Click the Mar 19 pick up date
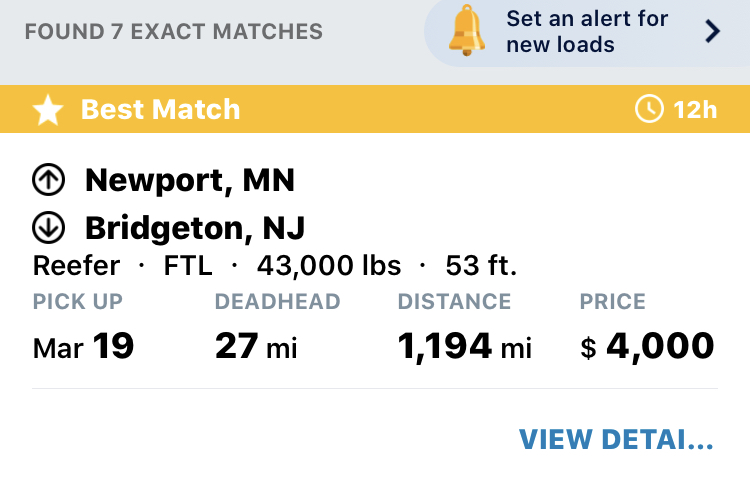This screenshot has height=490, width=750. (83, 346)
